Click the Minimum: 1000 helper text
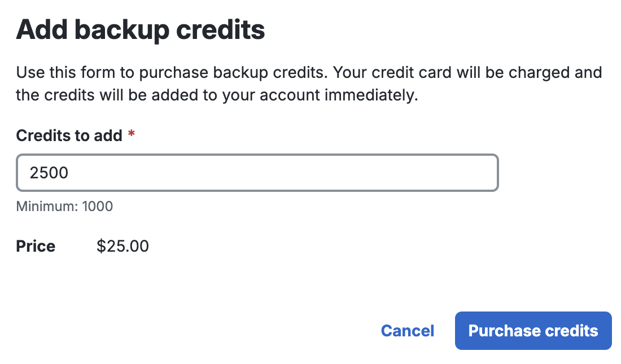This screenshot has height=364, width=621. [64, 207]
